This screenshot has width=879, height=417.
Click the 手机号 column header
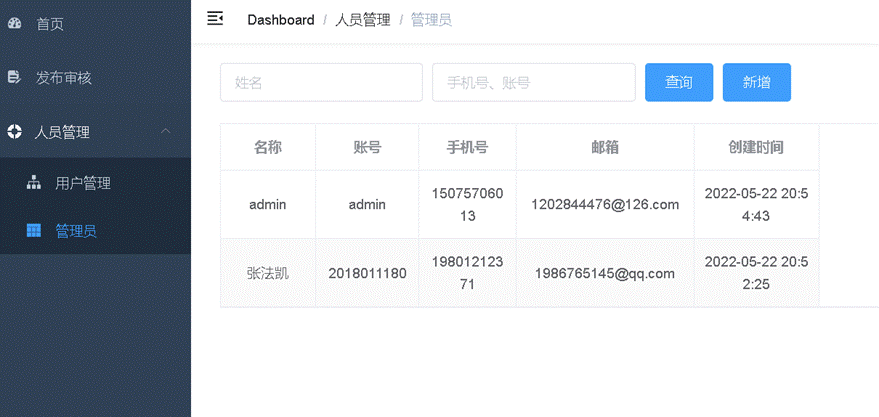click(x=468, y=147)
